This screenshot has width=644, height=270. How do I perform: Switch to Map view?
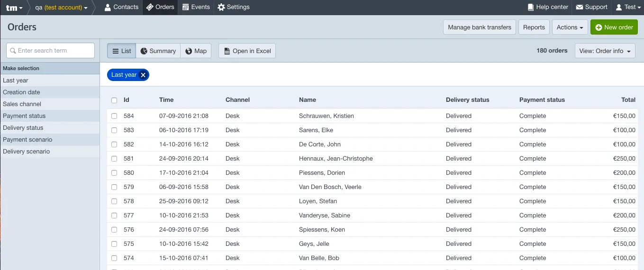196,51
